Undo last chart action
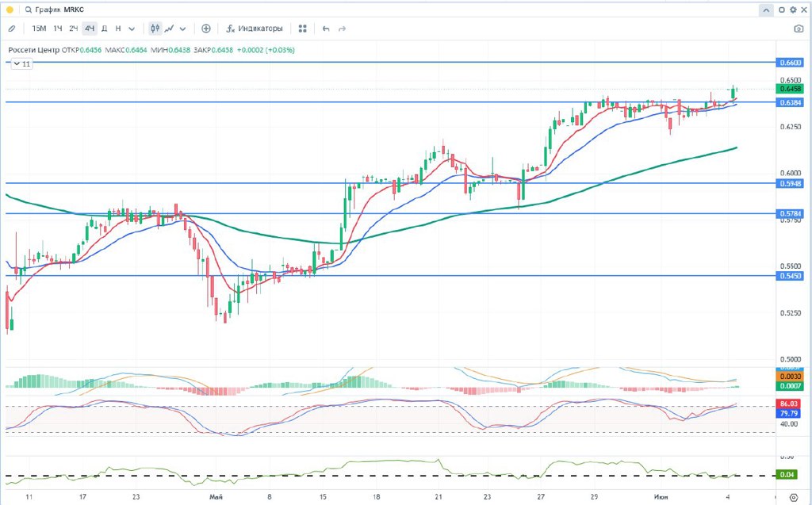 pyautogui.click(x=326, y=29)
